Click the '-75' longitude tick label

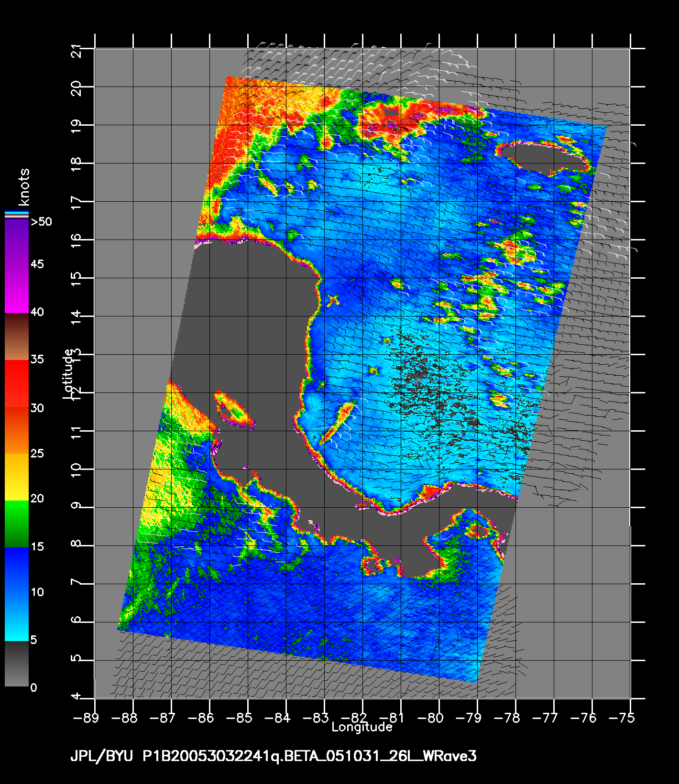(622, 718)
